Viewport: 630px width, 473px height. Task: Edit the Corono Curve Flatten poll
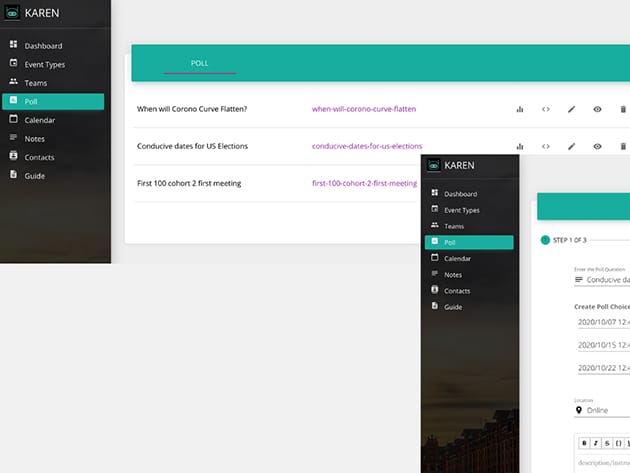(572, 109)
